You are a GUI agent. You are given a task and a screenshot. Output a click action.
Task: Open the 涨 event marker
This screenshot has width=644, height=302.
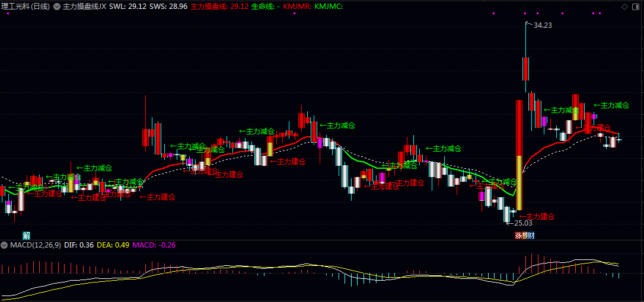pos(518,236)
